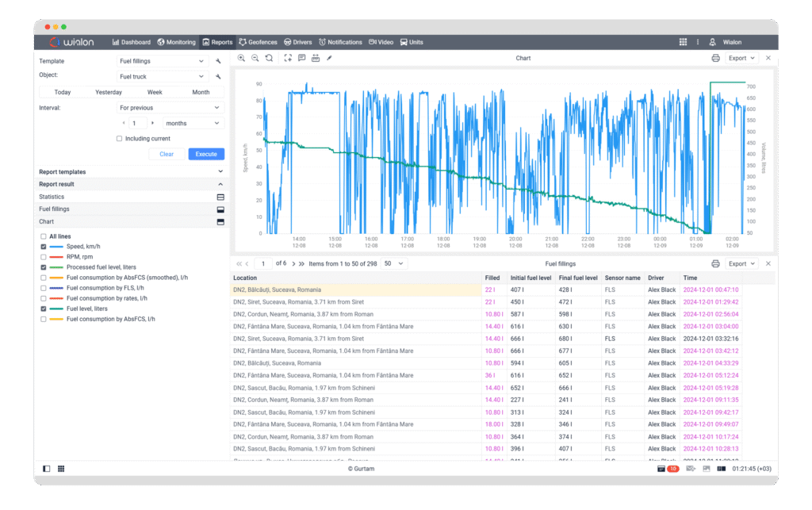Click the Statistics layout icon in results

tap(220, 197)
